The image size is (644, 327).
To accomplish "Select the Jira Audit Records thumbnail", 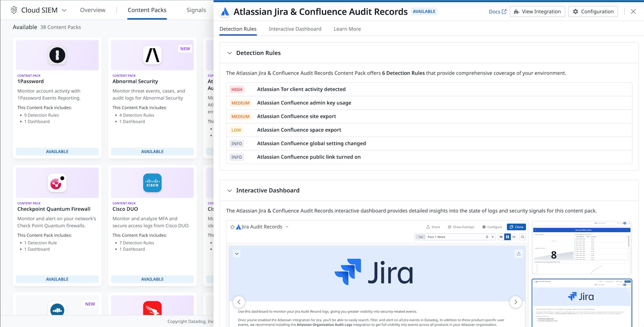I will coord(582,303).
